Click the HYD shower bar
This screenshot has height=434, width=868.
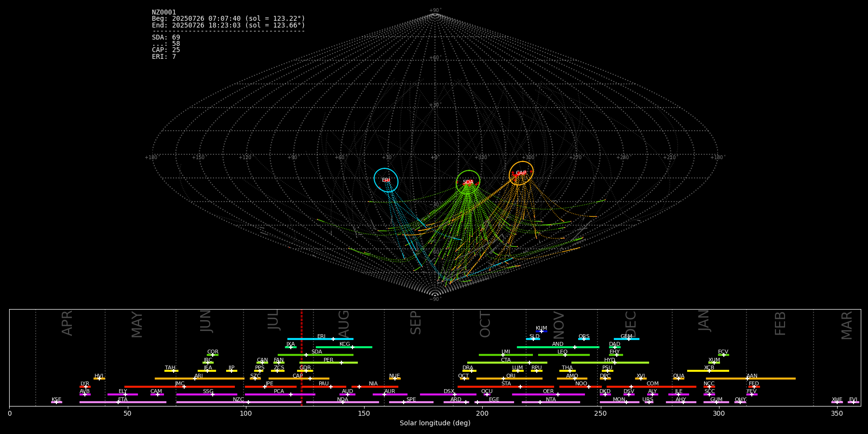[x=610, y=363]
